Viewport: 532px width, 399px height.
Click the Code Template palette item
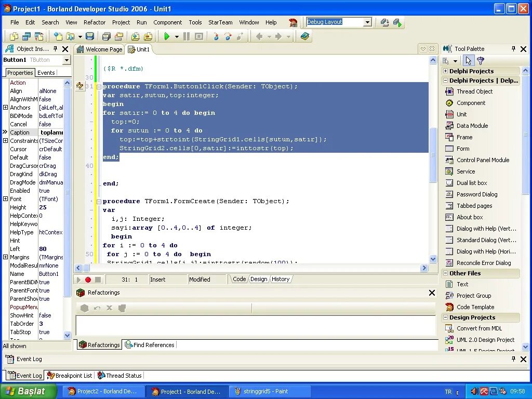point(475,307)
